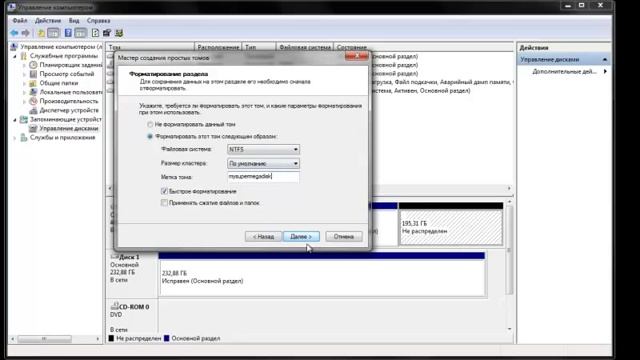Image resolution: width=640 pixels, height=360 pixels.
Task: Collapse the Запоминающие устройства tree node
Action: pyautogui.click(x=15, y=119)
